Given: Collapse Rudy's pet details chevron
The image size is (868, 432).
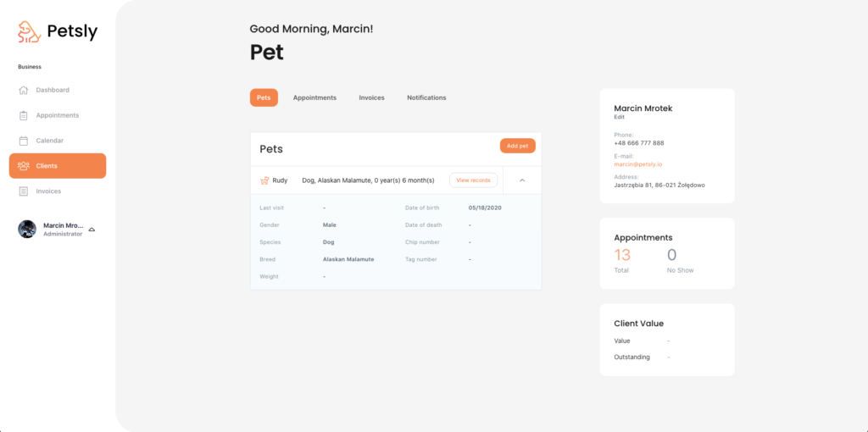Looking at the screenshot, I should pyautogui.click(x=522, y=180).
